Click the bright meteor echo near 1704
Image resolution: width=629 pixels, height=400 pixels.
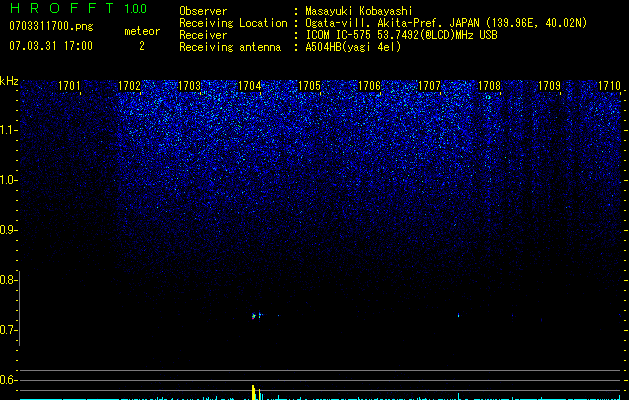point(254,316)
